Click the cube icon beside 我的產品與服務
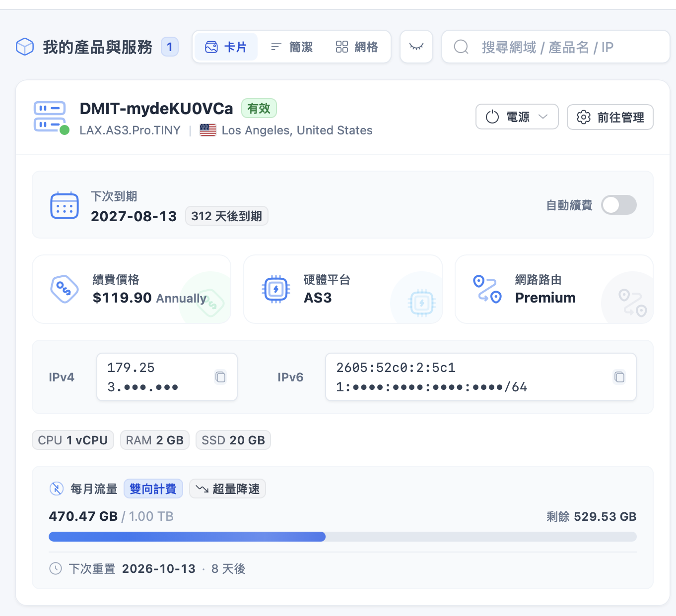 (x=25, y=47)
